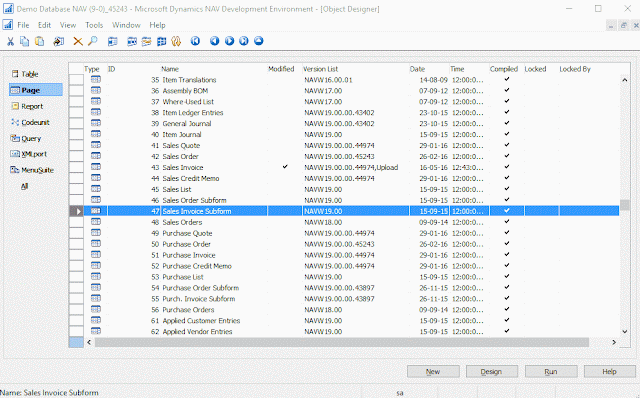Click Compiled checkmark for Purchase Quote row

point(507,232)
